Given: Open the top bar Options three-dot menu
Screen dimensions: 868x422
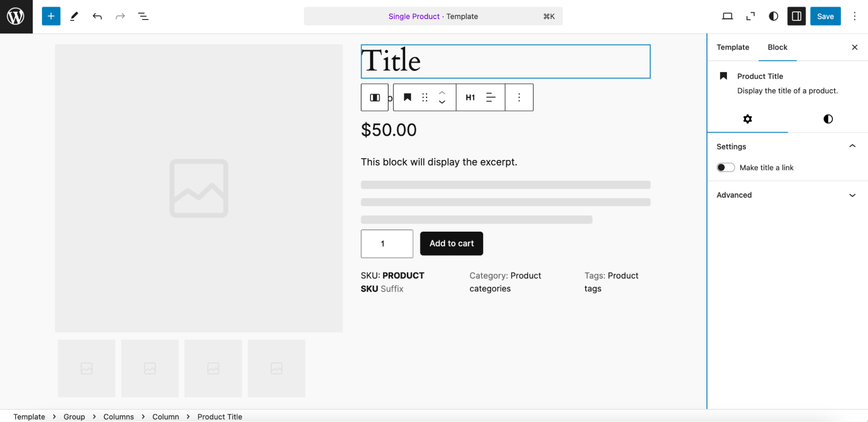Looking at the screenshot, I should 855,17.
